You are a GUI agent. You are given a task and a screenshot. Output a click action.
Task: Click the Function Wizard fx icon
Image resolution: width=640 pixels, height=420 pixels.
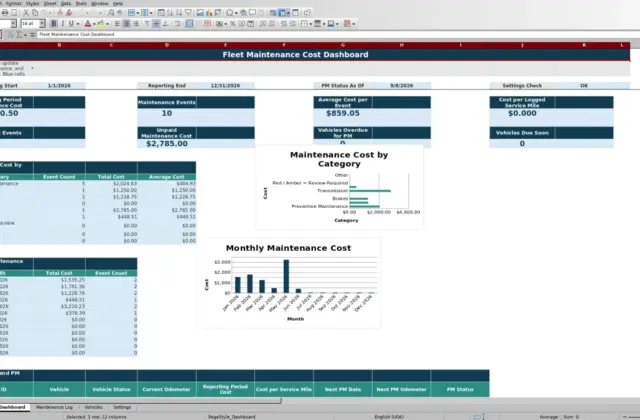tap(11, 35)
